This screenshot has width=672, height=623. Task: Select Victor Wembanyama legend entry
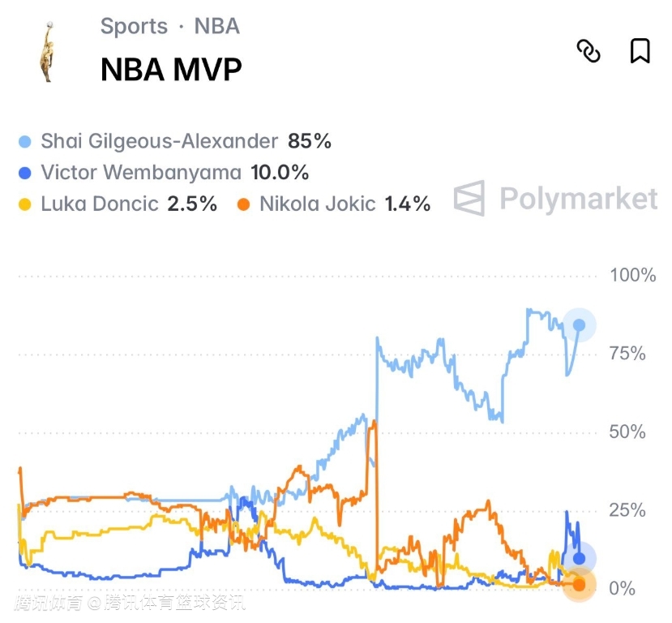141,173
